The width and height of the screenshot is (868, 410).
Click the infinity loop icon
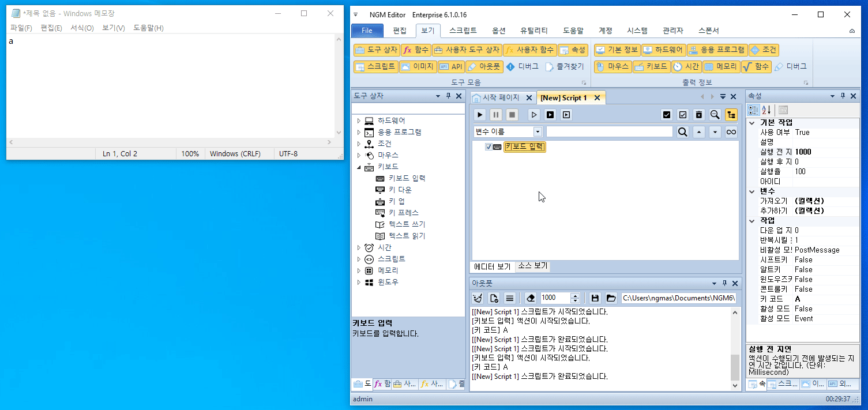[x=731, y=132]
